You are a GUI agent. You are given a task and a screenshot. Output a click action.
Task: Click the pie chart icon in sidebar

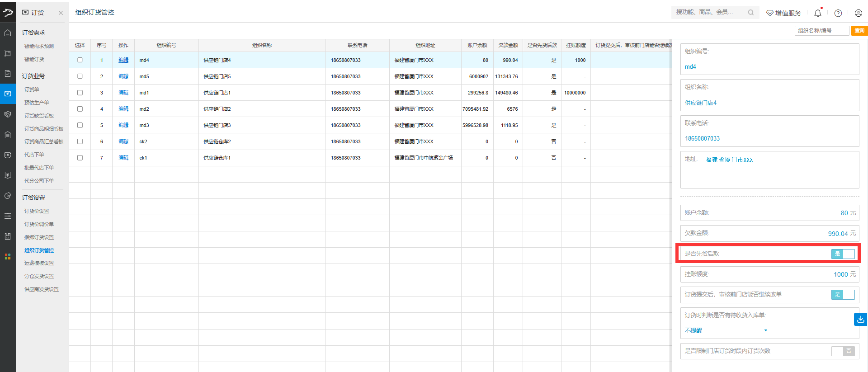click(x=8, y=196)
